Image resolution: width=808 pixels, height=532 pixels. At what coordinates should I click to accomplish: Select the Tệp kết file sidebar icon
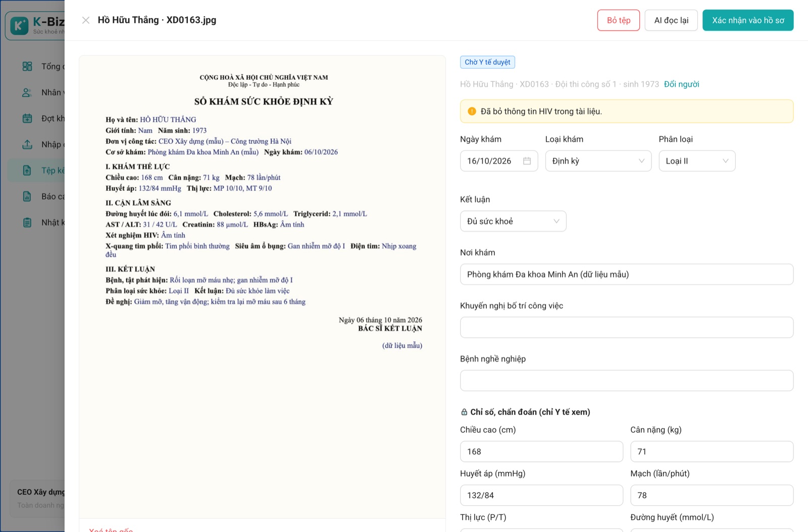coord(27,171)
